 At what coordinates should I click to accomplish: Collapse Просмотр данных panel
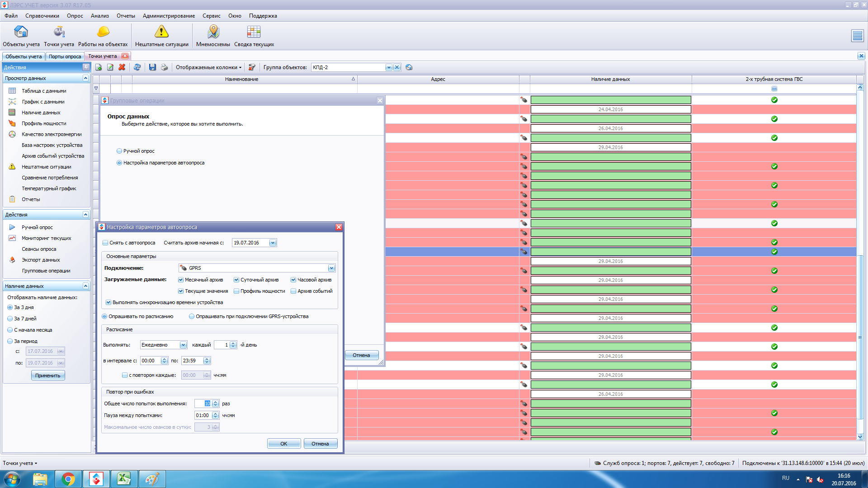point(85,78)
